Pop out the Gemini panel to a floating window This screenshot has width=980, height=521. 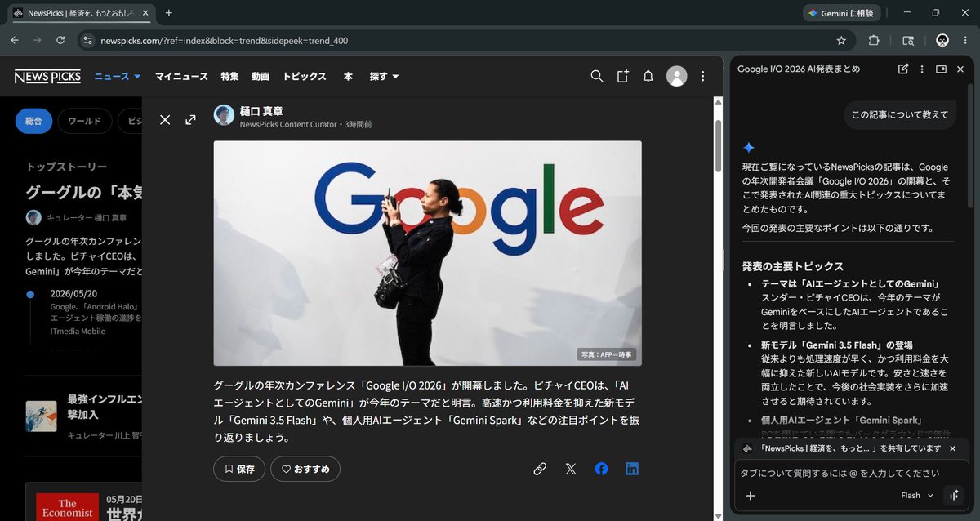941,69
